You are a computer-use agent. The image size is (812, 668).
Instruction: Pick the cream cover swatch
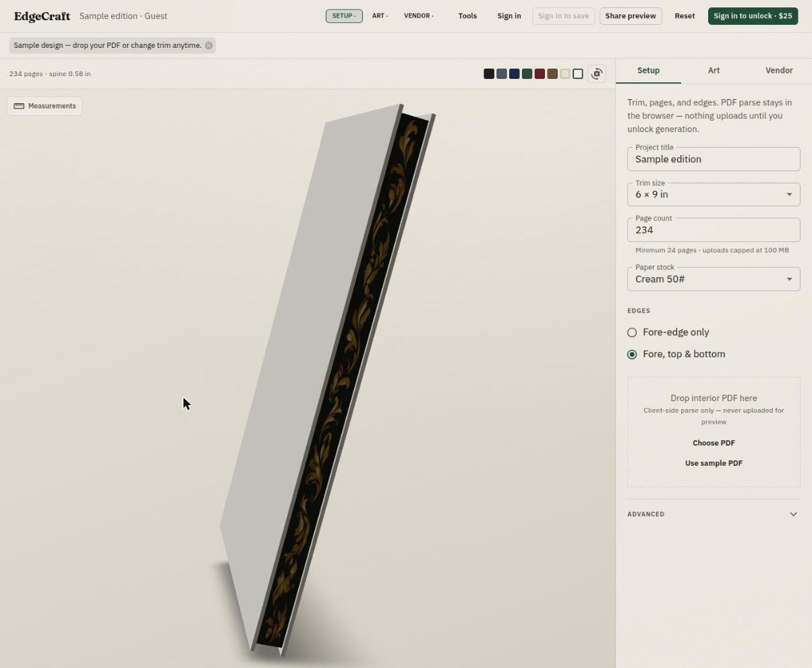(x=565, y=74)
